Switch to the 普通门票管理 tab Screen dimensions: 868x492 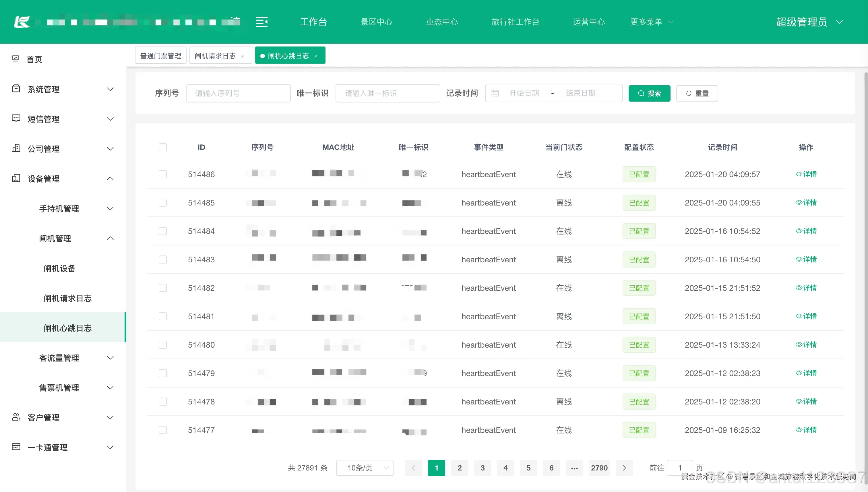[x=160, y=55]
